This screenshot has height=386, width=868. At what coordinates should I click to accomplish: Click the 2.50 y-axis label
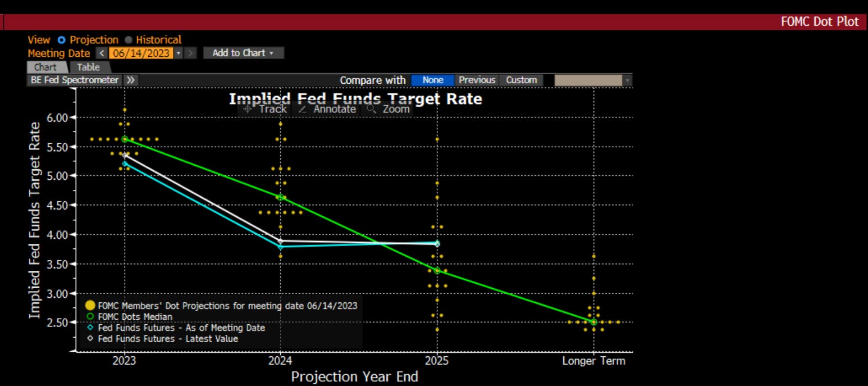click(x=56, y=323)
